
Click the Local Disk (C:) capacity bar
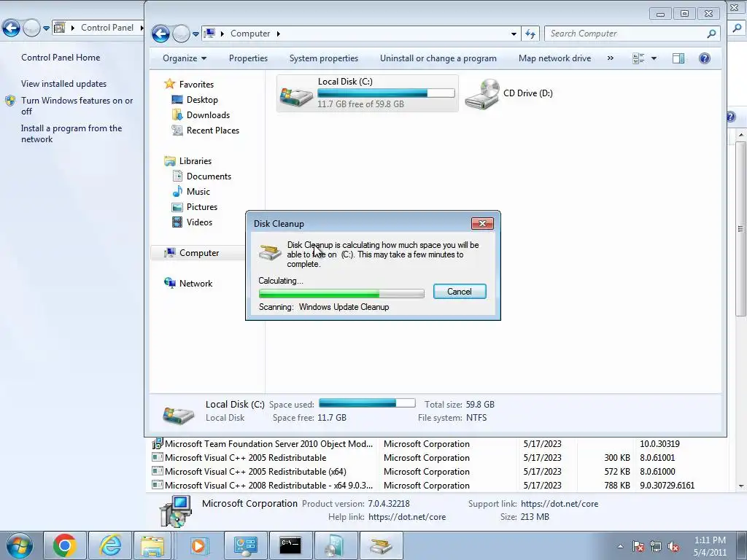pos(386,93)
